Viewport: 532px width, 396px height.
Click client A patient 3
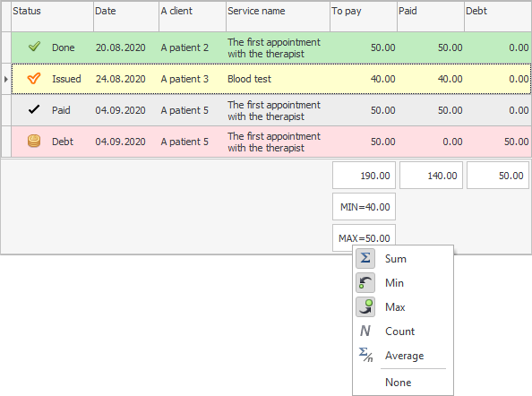[184, 79]
